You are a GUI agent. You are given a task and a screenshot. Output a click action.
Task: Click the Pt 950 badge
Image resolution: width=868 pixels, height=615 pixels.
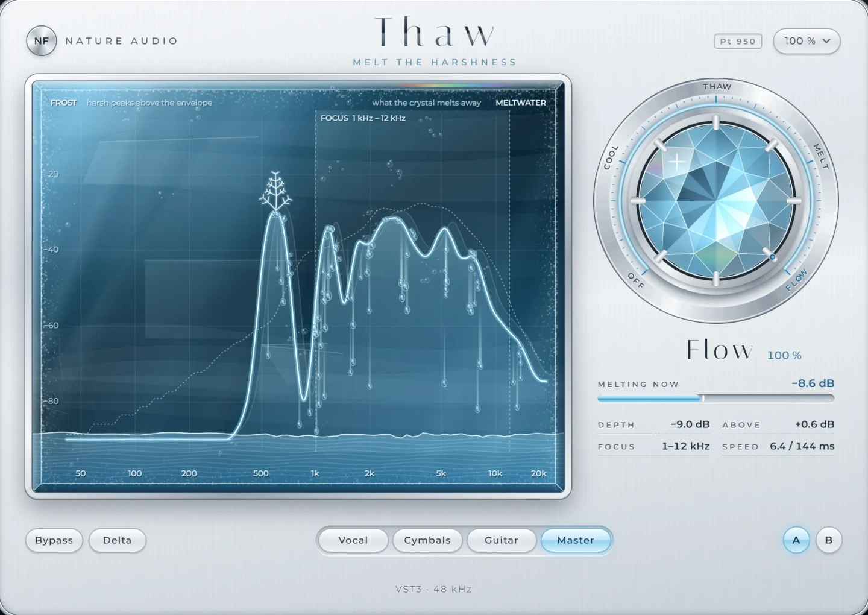point(738,41)
